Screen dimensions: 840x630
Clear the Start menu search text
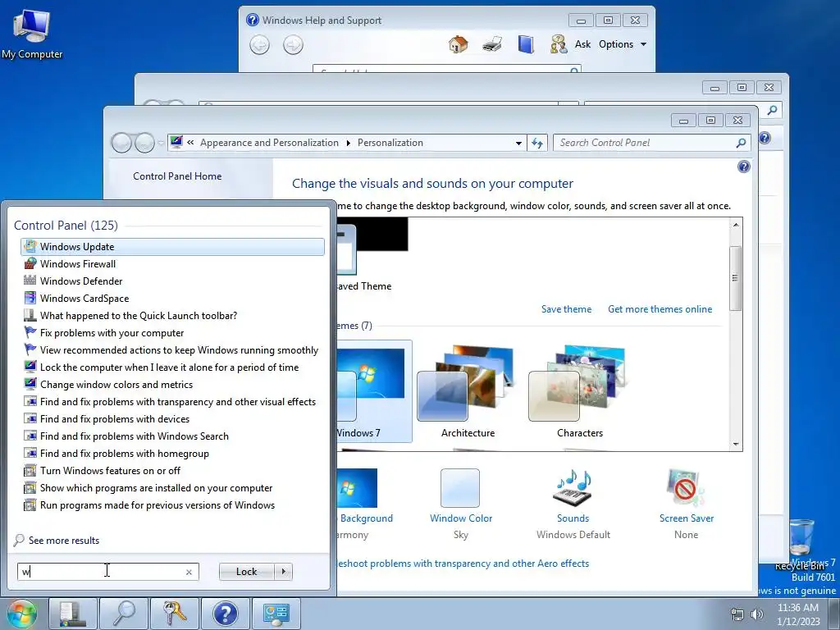[189, 572]
